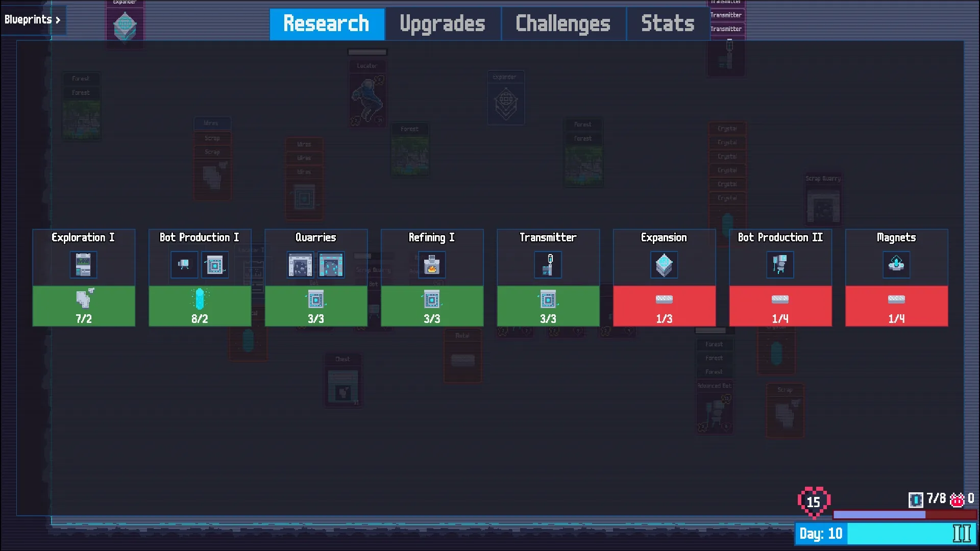Open the Challenges tab
This screenshot has height=551, width=980.
coord(563,24)
